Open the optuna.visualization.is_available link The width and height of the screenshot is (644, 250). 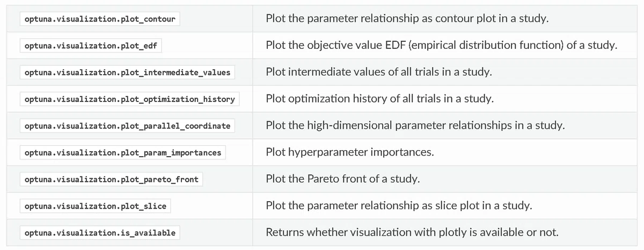click(x=100, y=233)
